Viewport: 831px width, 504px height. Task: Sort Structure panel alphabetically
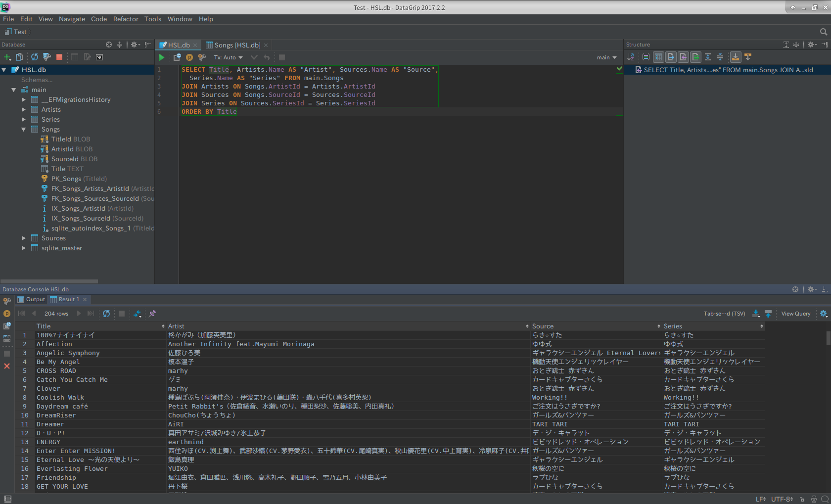631,57
